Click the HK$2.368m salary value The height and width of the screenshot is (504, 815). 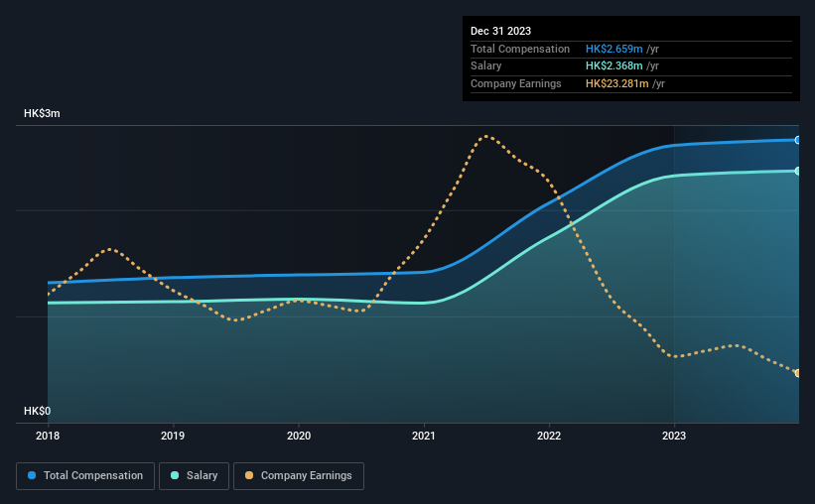click(x=613, y=66)
